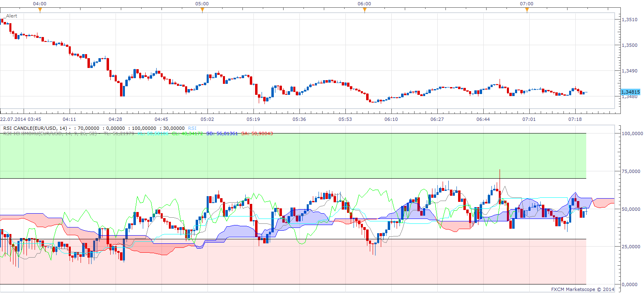The width and height of the screenshot is (644, 293).
Task: Click the orange 06:00 hour marker triangle
Action: [365, 10]
